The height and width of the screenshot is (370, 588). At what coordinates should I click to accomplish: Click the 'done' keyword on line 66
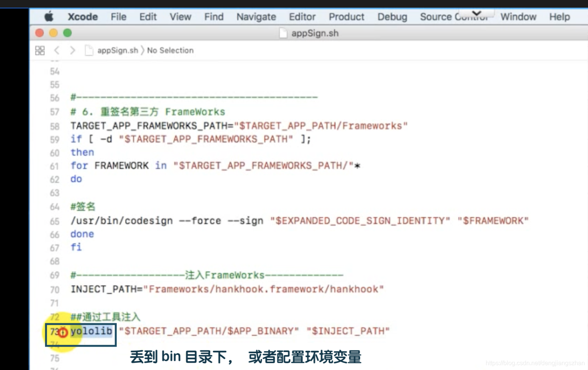pyautogui.click(x=82, y=234)
